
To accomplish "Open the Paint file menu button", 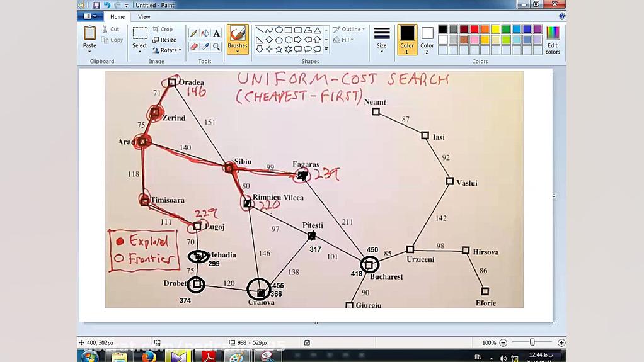I will coord(90,16).
